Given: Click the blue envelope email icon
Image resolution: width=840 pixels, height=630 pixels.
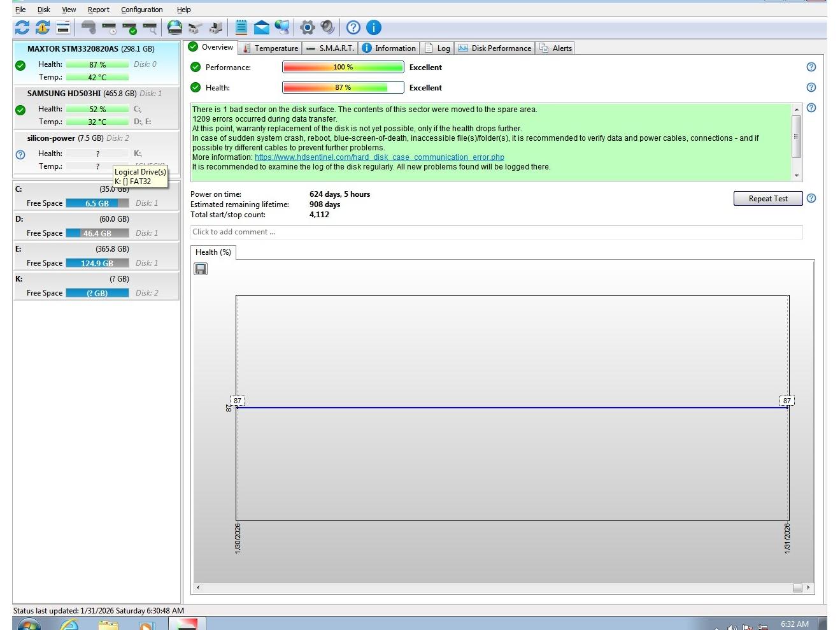Looking at the screenshot, I should coord(261,27).
